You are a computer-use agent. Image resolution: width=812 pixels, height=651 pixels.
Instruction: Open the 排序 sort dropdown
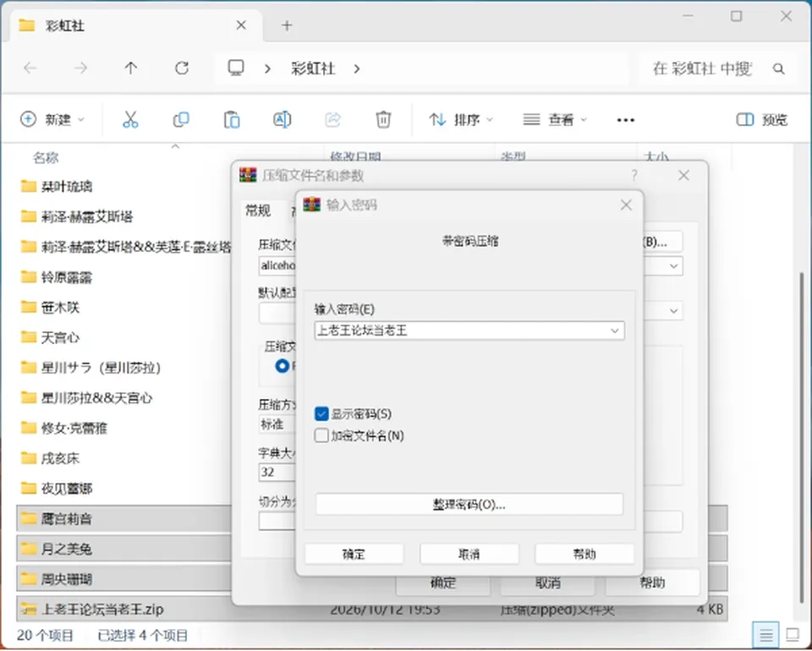(461, 120)
